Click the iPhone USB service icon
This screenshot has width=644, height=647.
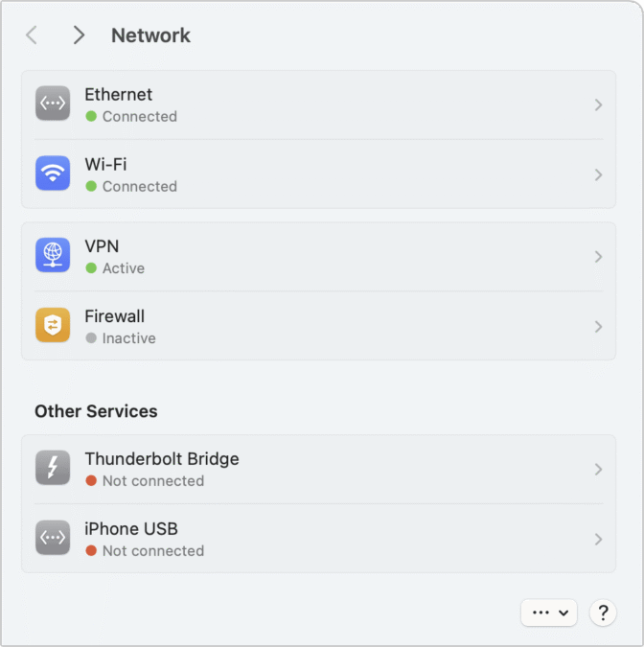[53, 537]
